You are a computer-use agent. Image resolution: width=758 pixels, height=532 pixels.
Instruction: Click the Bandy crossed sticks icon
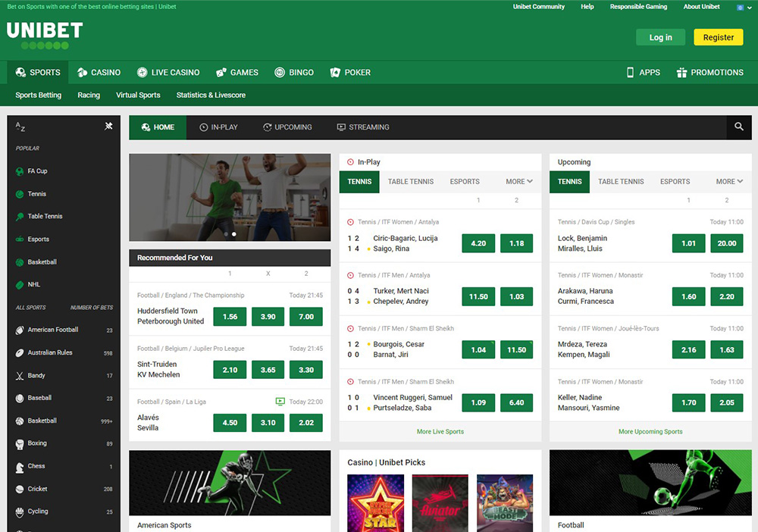click(20, 375)
